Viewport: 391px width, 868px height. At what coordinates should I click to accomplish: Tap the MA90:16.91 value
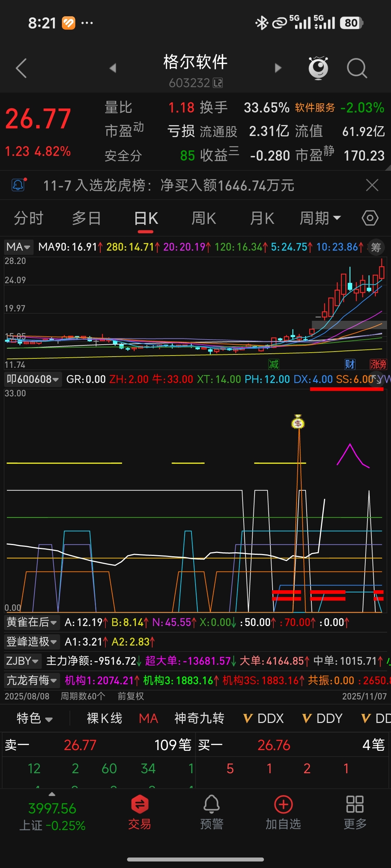pyautogui.click(x=71, y=247)
